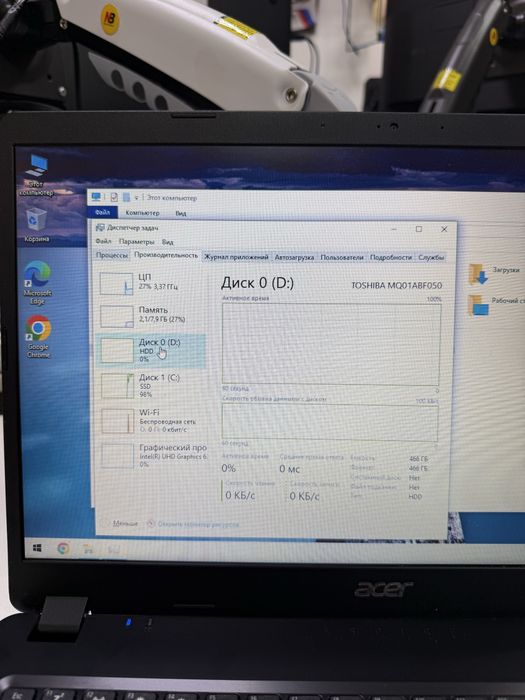
Task: Switch to the Процессы tab
Action: pyautogui.click(x=112, y=255)
